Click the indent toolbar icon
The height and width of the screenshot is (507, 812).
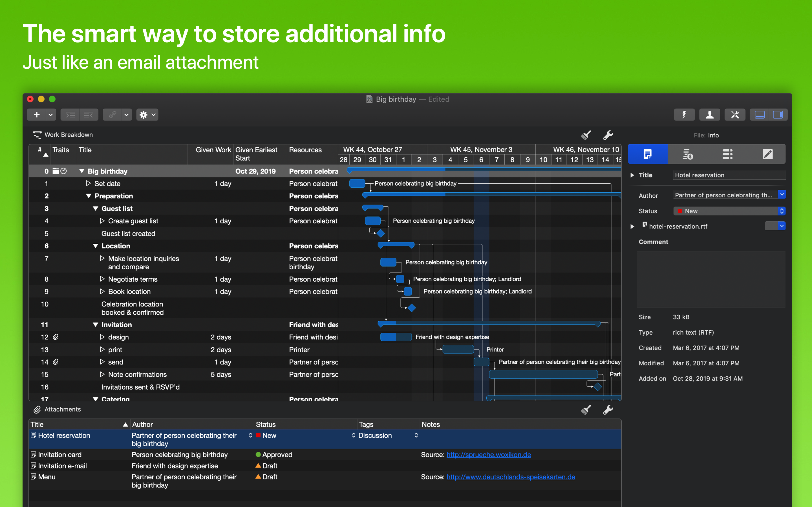[x=70, y=115]
